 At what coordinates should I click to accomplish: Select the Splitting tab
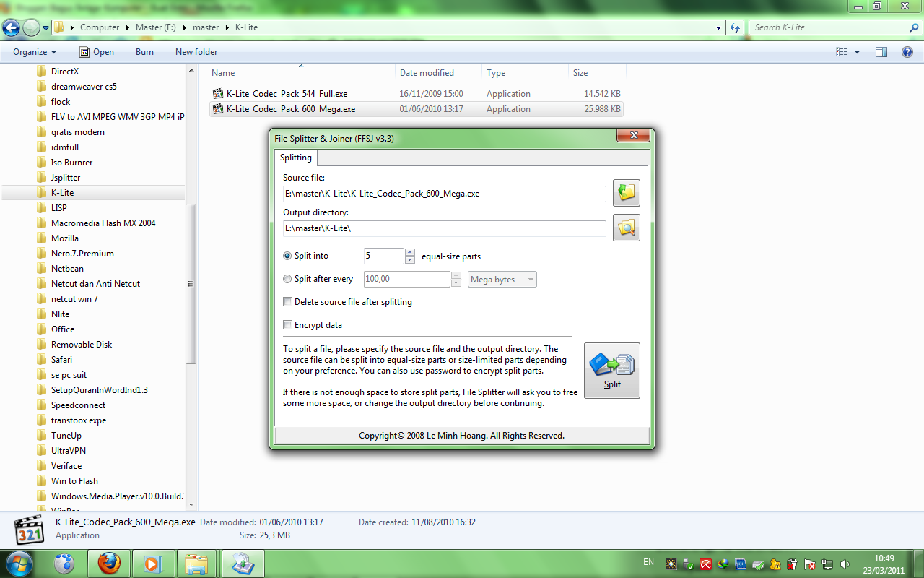296,158
